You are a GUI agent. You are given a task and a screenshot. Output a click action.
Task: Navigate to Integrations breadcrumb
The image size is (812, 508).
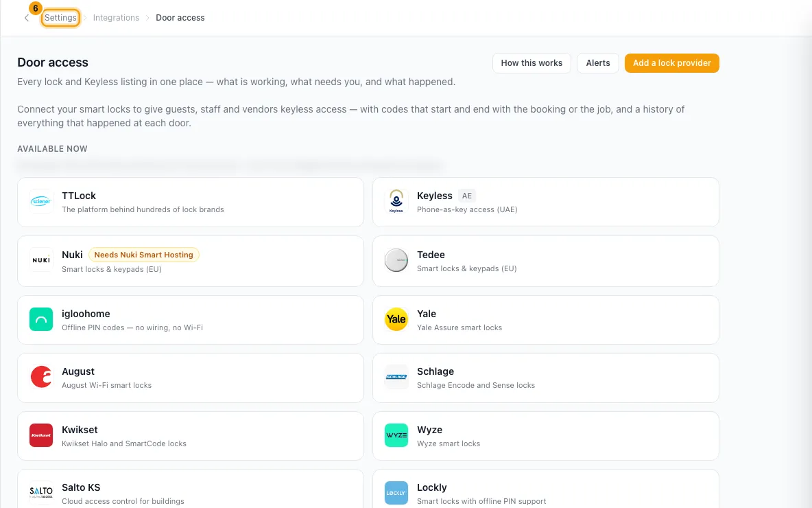coord(116,18)
